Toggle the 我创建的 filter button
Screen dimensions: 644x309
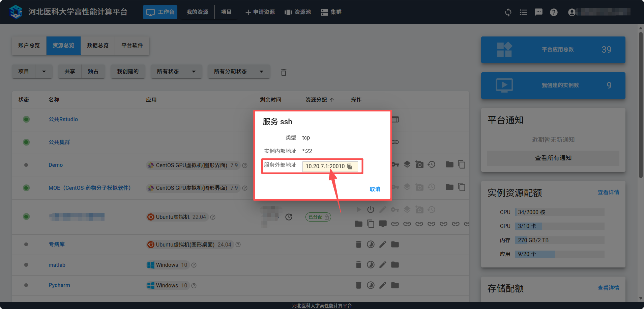128,72
